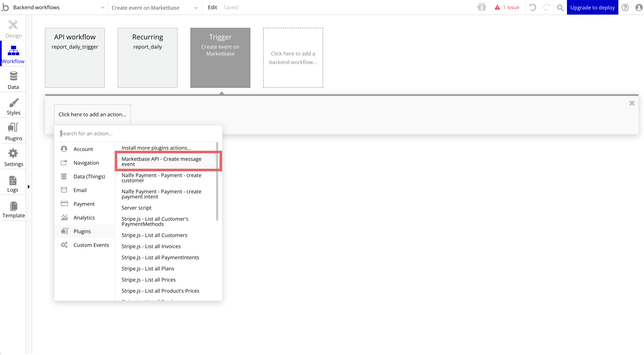
Task: Select Account action category
Action: tap(85, 149)
